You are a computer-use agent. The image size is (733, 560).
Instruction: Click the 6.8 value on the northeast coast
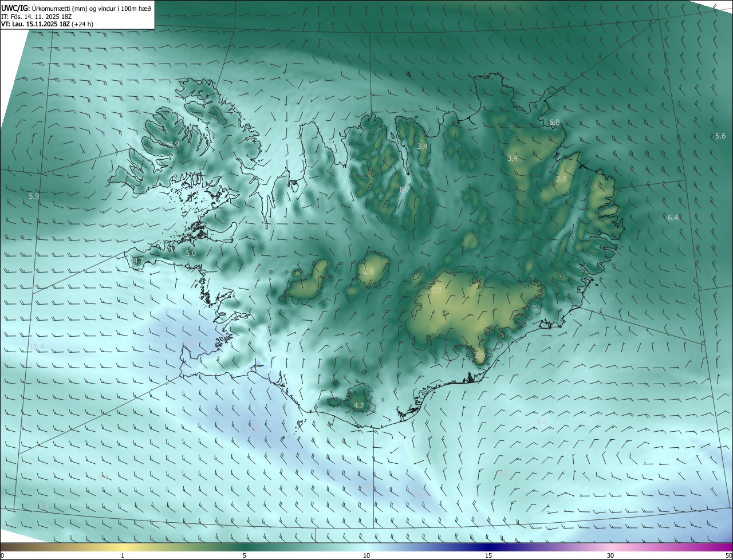coord(554,122)
